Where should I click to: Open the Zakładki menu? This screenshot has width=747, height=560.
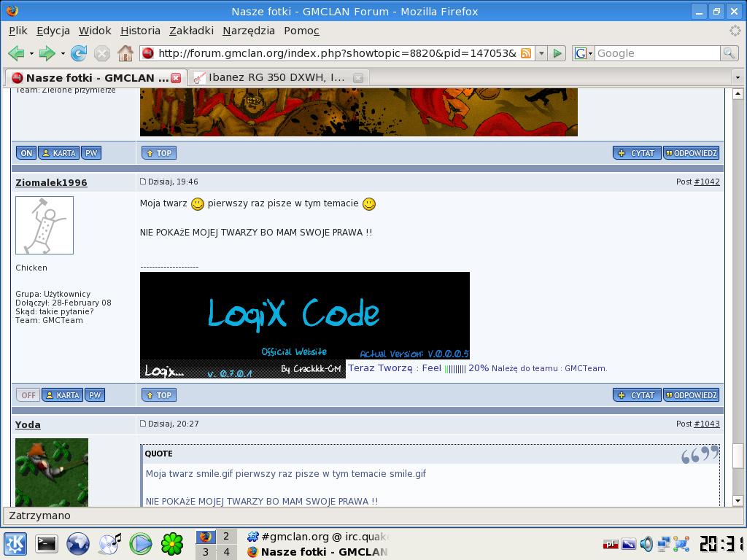pyautogui.click(x=191, y=31)
